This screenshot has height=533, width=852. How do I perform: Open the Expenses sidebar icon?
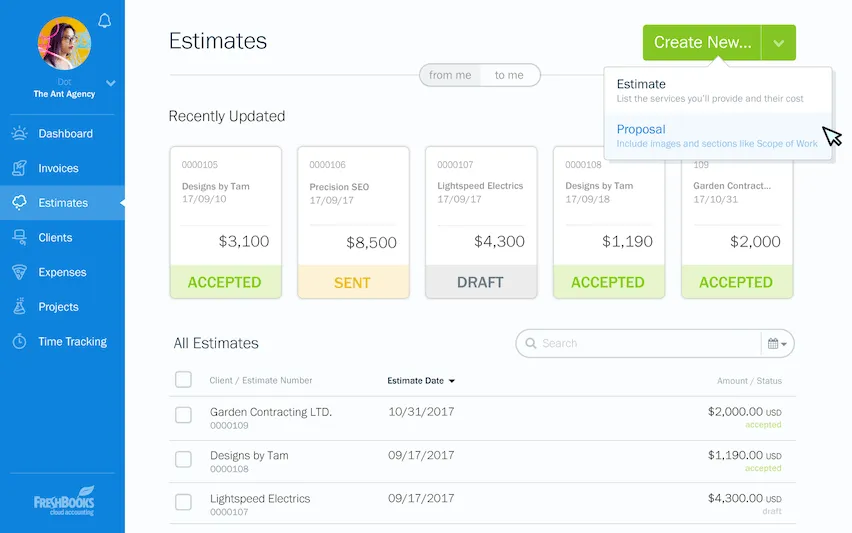click(19, 272)
